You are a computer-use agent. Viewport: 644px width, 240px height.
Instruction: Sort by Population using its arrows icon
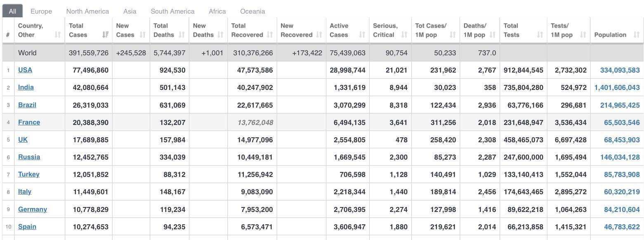pyautogui.click(x=636, y=35)
